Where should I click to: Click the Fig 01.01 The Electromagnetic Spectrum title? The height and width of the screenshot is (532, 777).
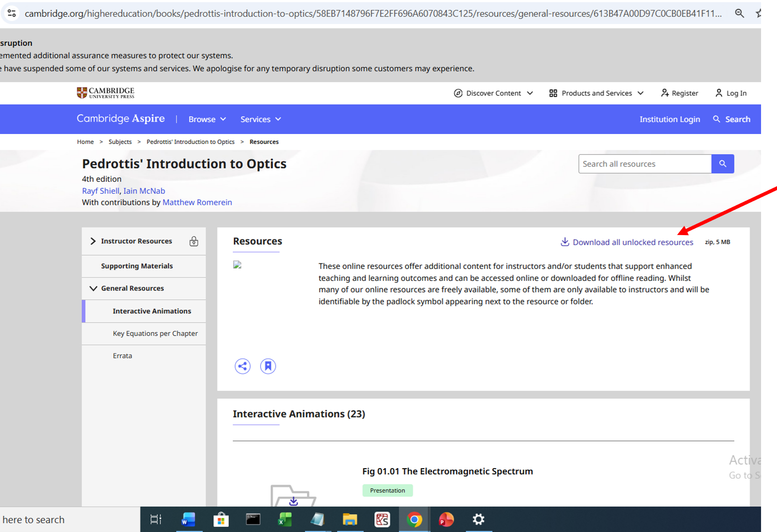pos(448,471)
